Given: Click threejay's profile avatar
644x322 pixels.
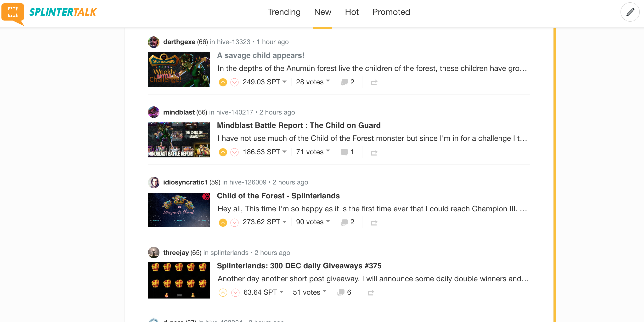Looking at the screenshot, I should 153,253.
